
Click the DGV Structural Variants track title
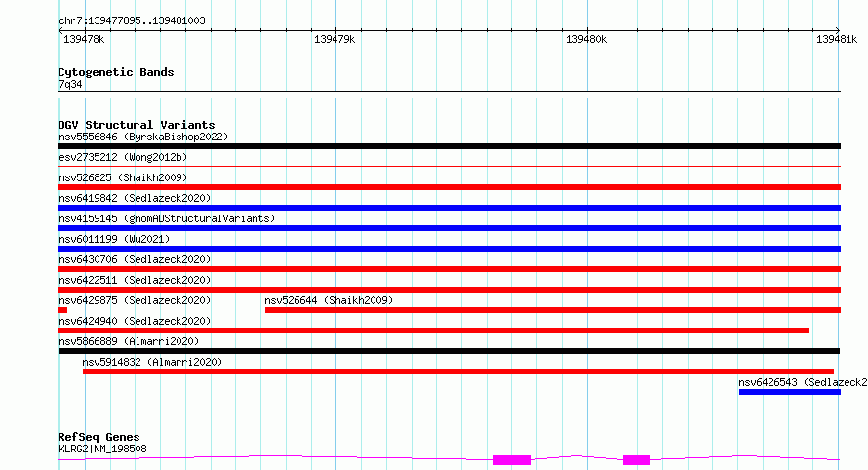click(137, 125)
